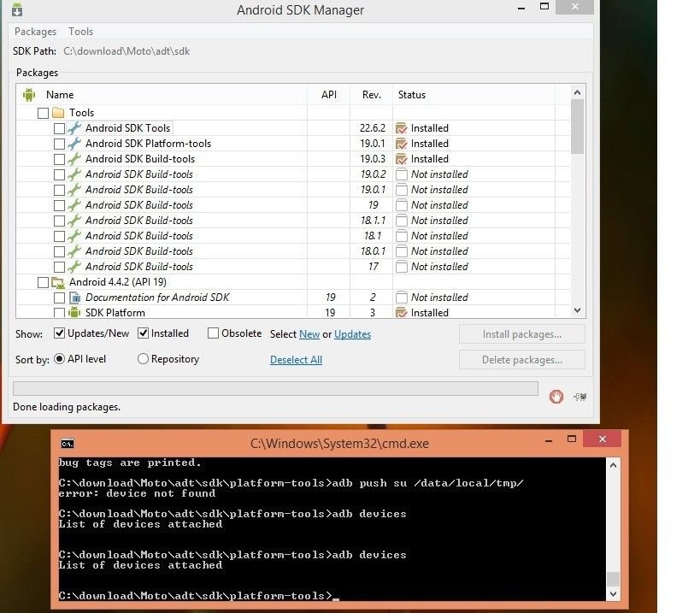Click the Documentation for Android SDK icon
The image size is (700, 613).
(74, 298)
